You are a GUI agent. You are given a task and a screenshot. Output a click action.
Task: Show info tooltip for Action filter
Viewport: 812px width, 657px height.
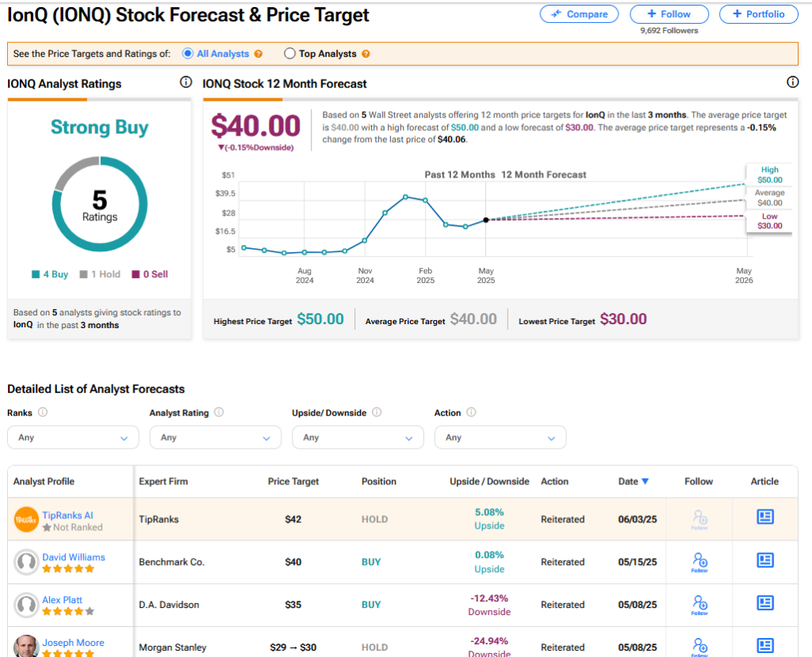click(471, 412)
